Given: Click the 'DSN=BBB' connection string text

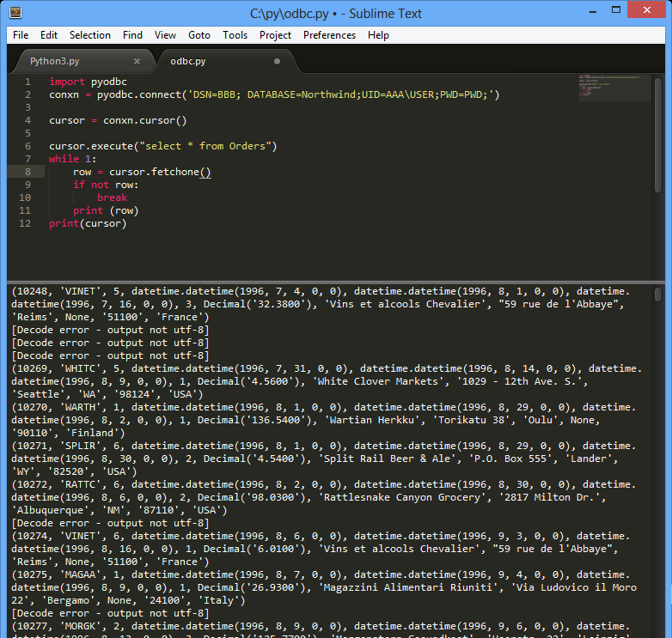Looking at the screenshot, I should [x=214, y=94].
